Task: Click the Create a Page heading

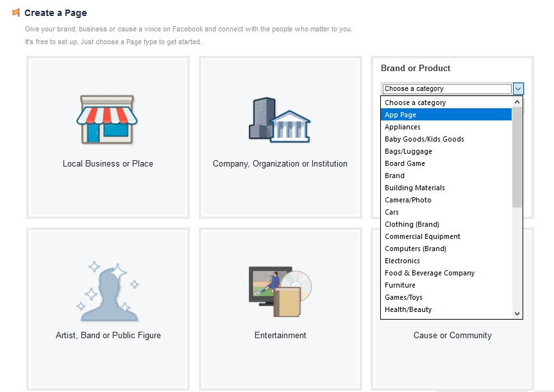Action: (56, 13)
